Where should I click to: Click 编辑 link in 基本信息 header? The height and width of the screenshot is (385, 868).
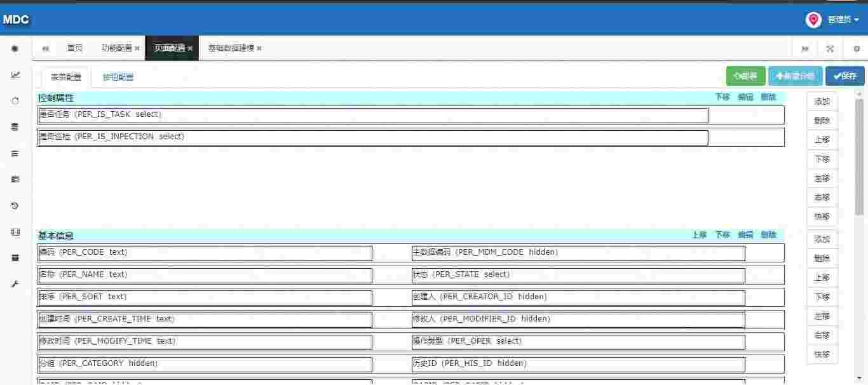click(745, 235)
